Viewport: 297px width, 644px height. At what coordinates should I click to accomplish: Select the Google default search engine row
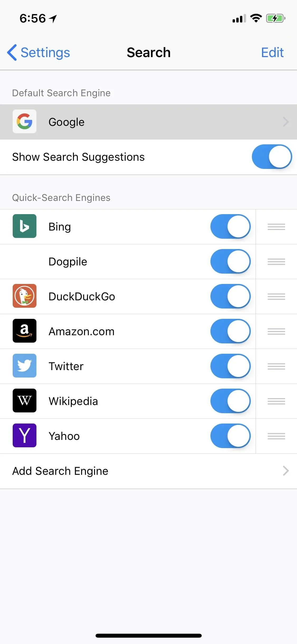tap(148, 122)
